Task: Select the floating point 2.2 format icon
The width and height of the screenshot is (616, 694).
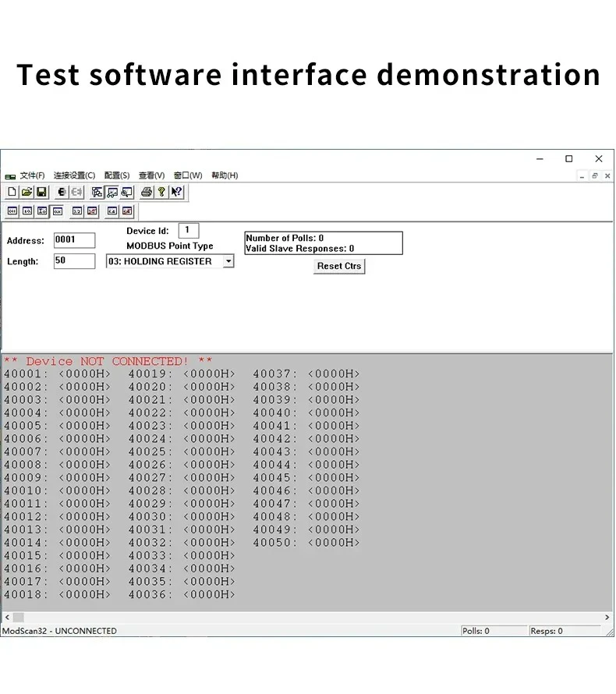Action: point(77,211)
